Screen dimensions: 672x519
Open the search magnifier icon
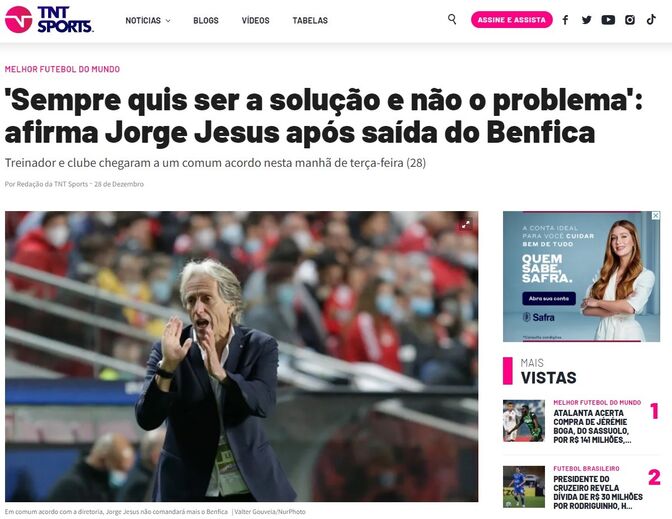tap(452, 19)
